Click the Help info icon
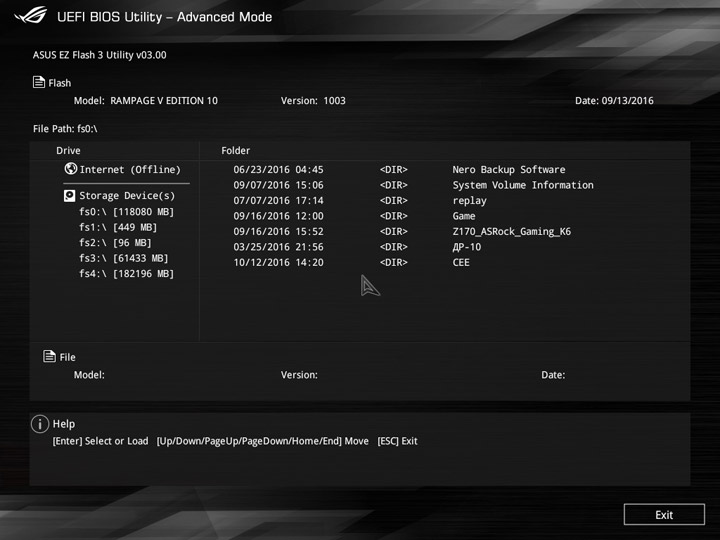 pos(40,424)
